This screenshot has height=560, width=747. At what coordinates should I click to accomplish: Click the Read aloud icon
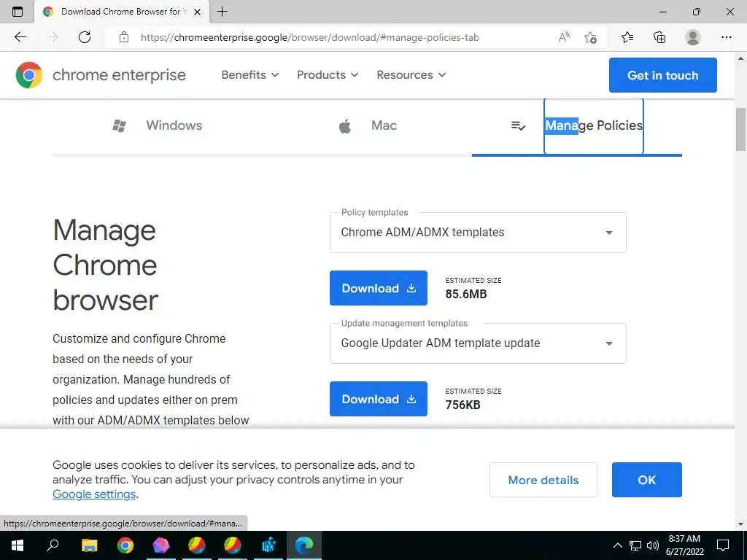[564, 37]
